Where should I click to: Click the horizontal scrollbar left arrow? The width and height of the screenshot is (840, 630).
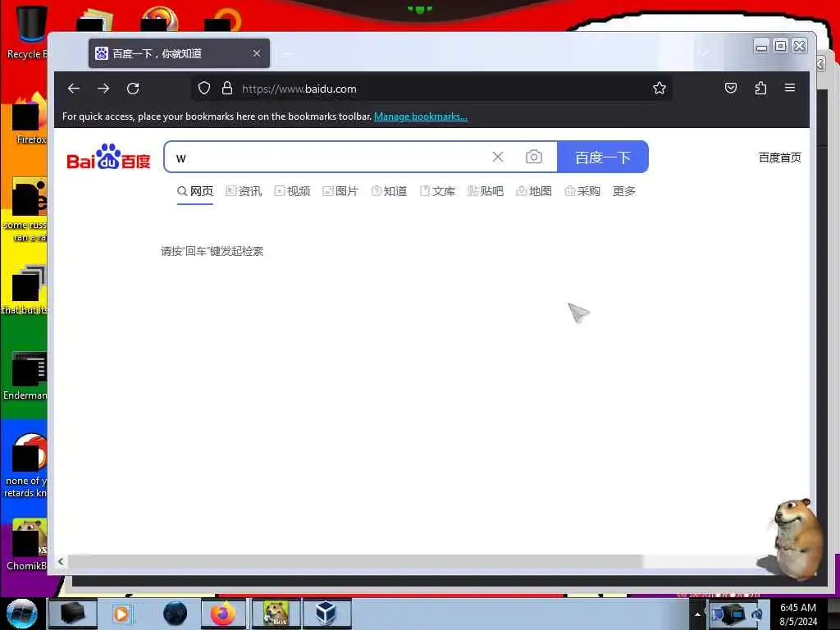[61, 561]
